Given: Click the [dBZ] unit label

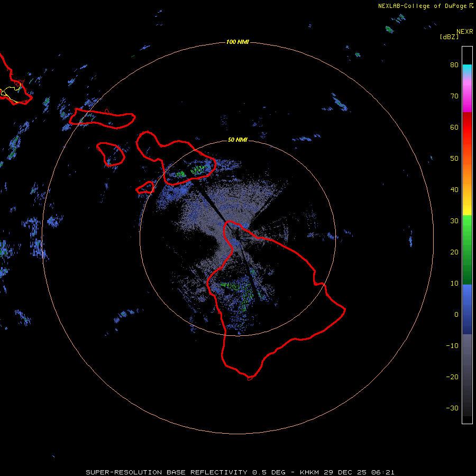Looking at the screenshot, I should (x=449, y=37).
